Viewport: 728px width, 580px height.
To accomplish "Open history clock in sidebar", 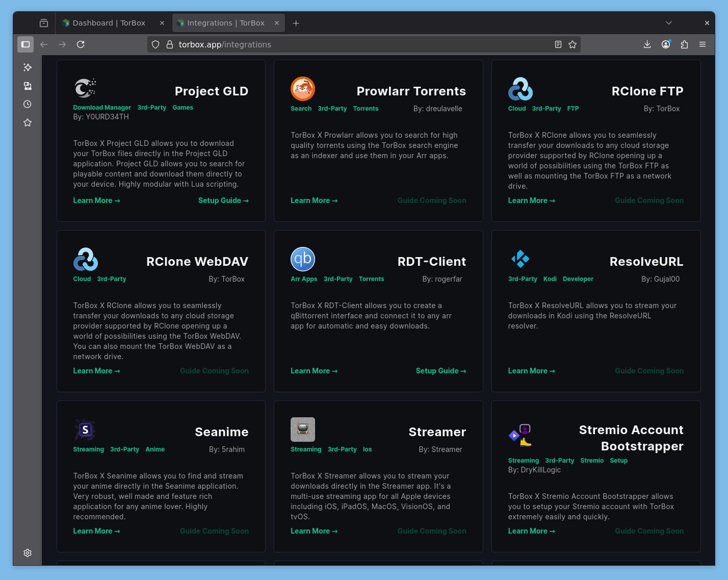I will pos(28,104).
